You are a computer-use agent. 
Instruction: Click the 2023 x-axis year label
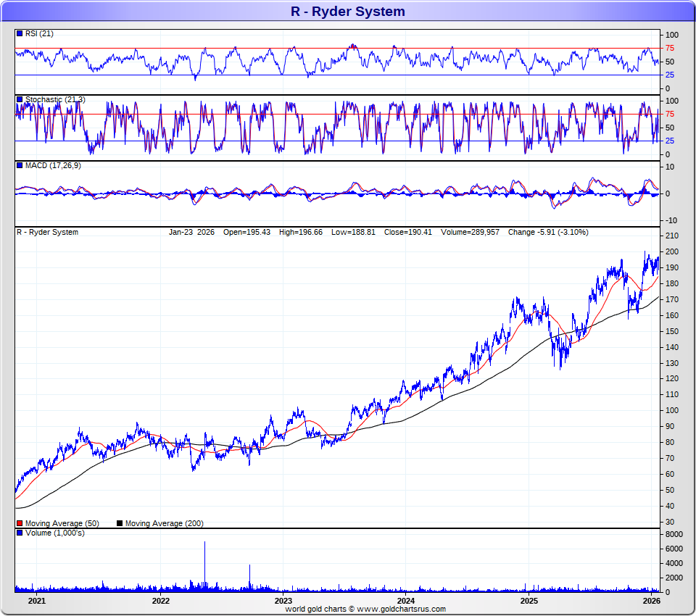pos(283,601)
